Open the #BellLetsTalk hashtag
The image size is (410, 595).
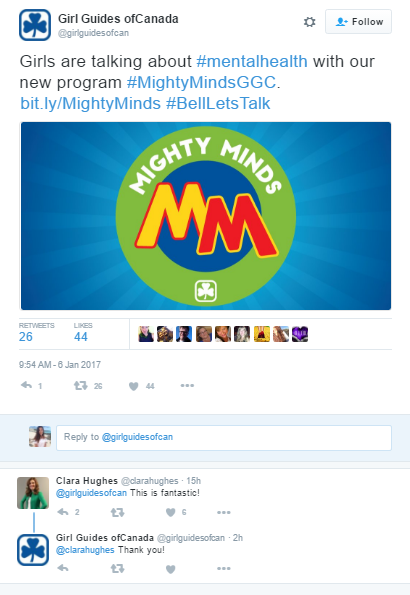(x=218, y=103)
